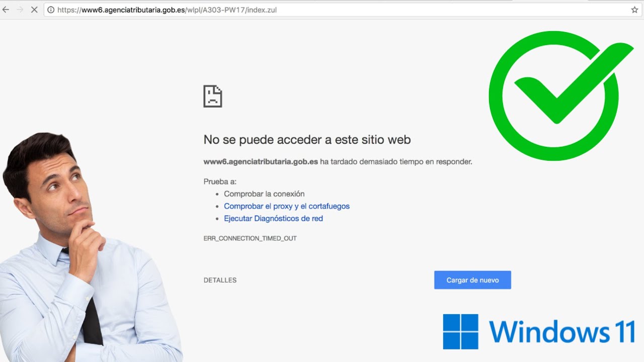Click the forward navigation arrow

tap(20, 10)
